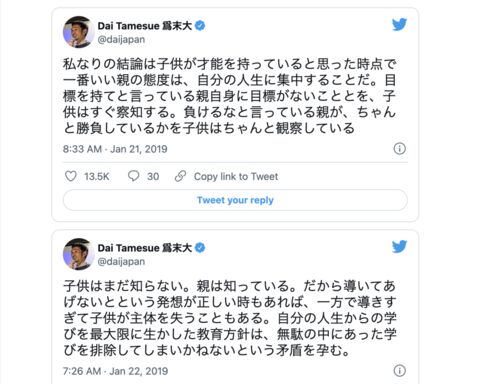Click the 13.5K likes count
The width and height of the screenshot is (500, 384).
[97, 176]
